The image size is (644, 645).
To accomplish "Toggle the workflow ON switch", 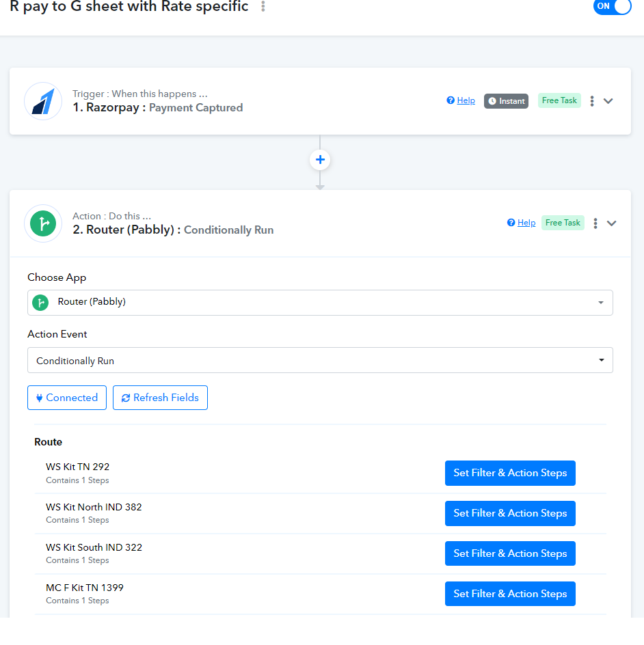I will 612,6.
